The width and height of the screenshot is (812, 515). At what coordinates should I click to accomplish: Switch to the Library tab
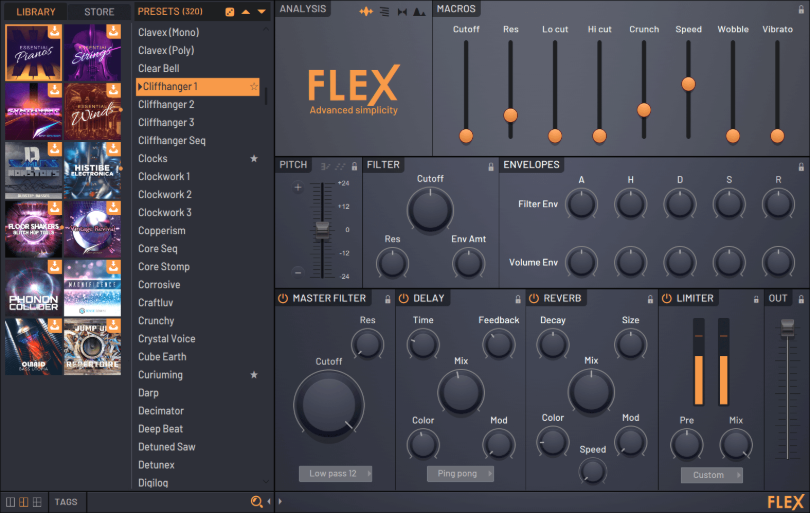(x=36, y=11)
